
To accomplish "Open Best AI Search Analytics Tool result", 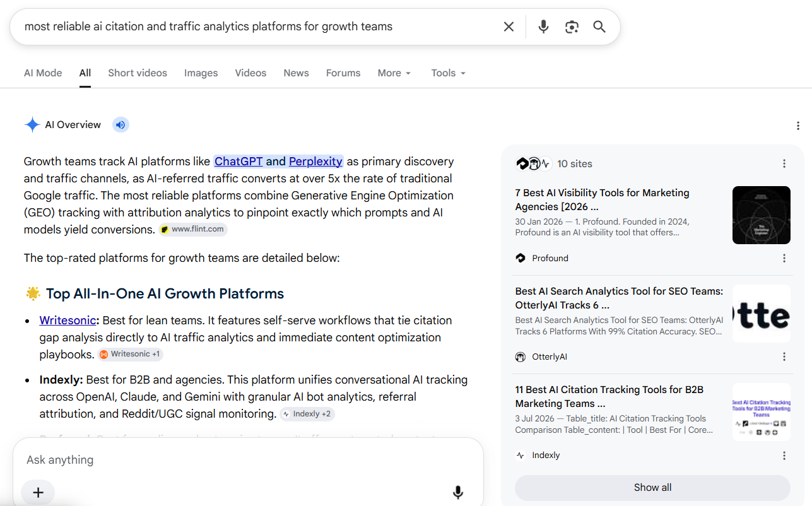I will [620, 298].
